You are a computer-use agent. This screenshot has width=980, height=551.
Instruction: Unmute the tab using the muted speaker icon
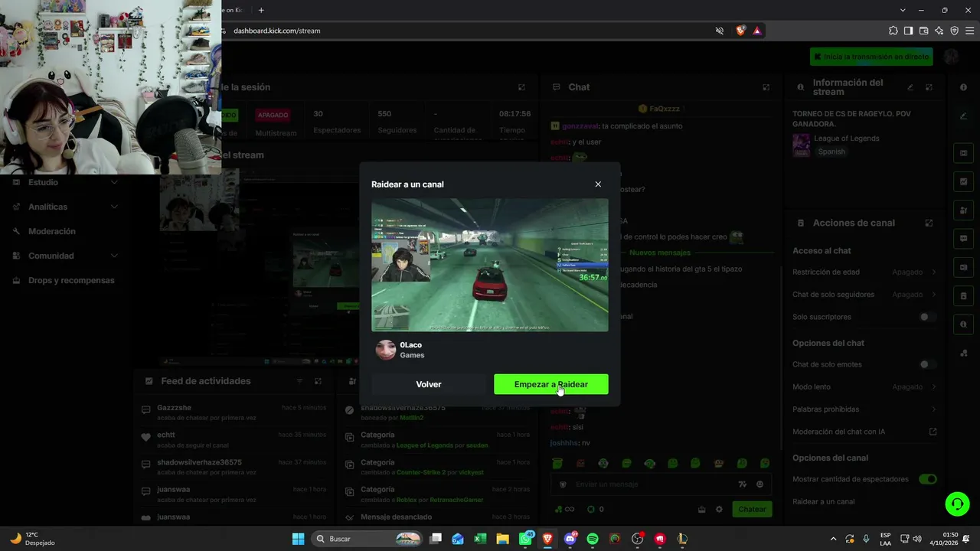pos(719,31)
